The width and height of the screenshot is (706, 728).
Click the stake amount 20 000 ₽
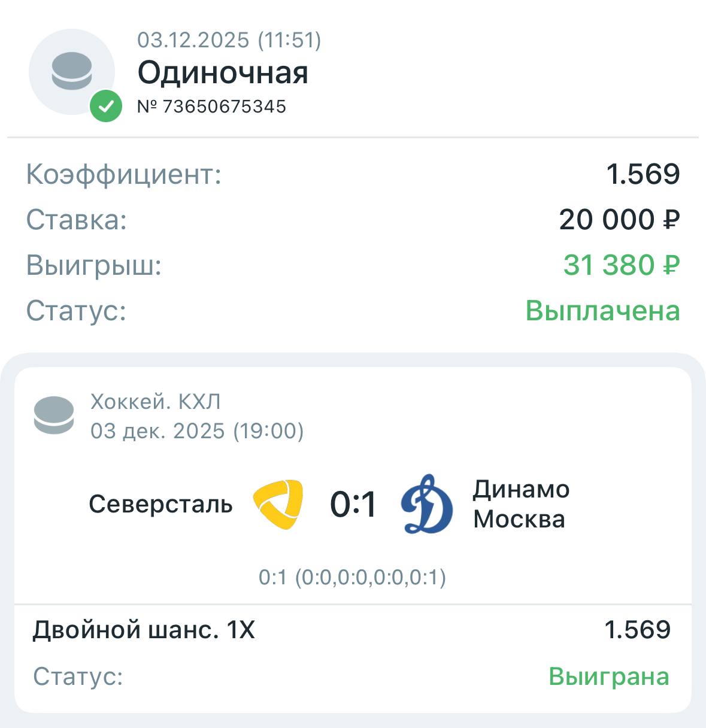click(619, 220)
